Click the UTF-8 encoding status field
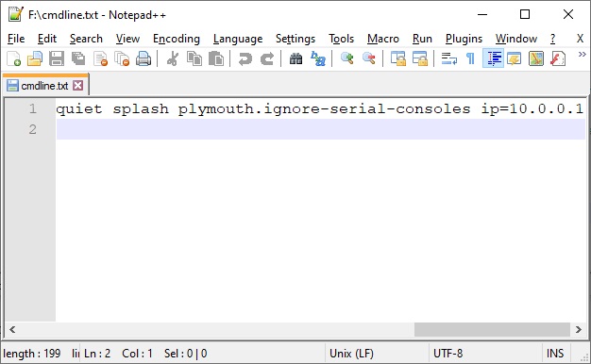This screenshot has width=591, height=364. (448, 354)
